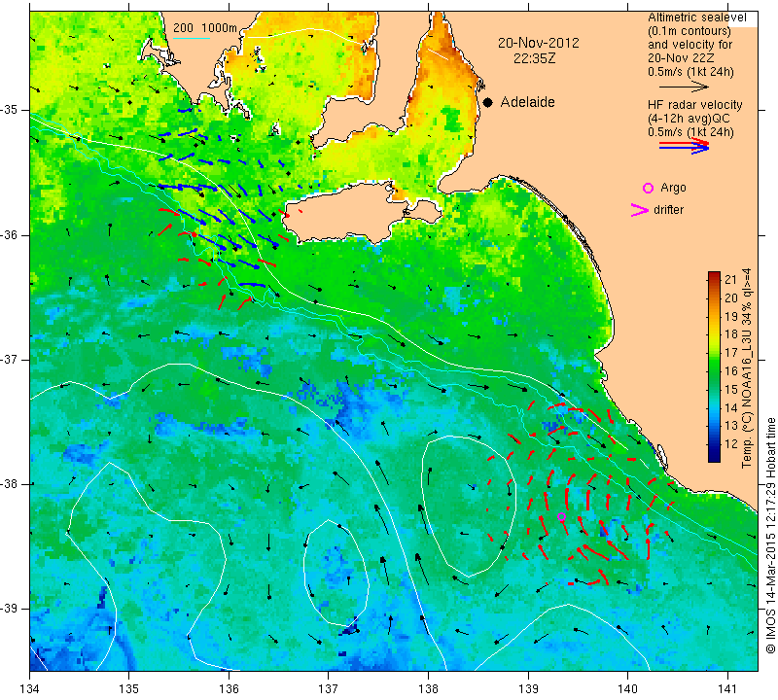Click the cyan 200 1000m depth contour legend line
The image size is (778, 700).
pyautogui.click(x=192, y=38)
